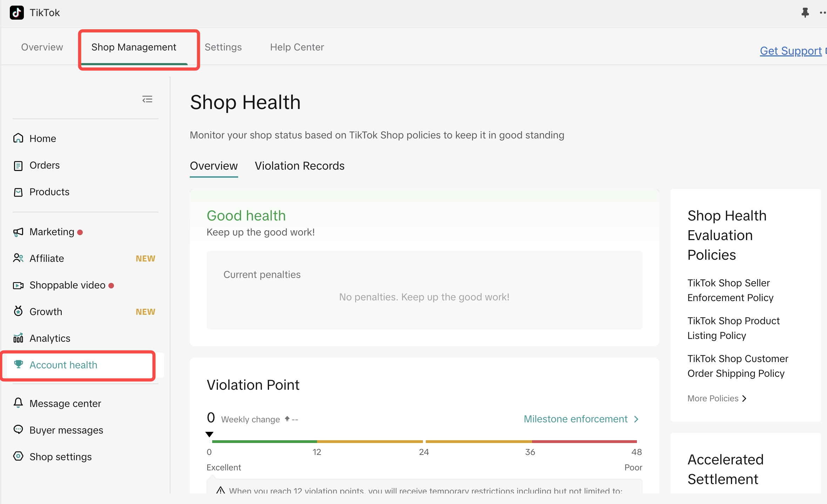Switch to the Overview top tab

(42, 47)
